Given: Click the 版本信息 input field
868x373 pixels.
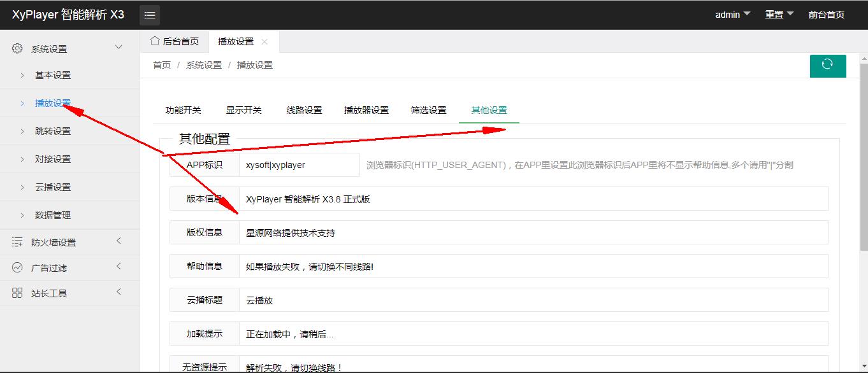Looking at the screenshot, I should (534, 199).
